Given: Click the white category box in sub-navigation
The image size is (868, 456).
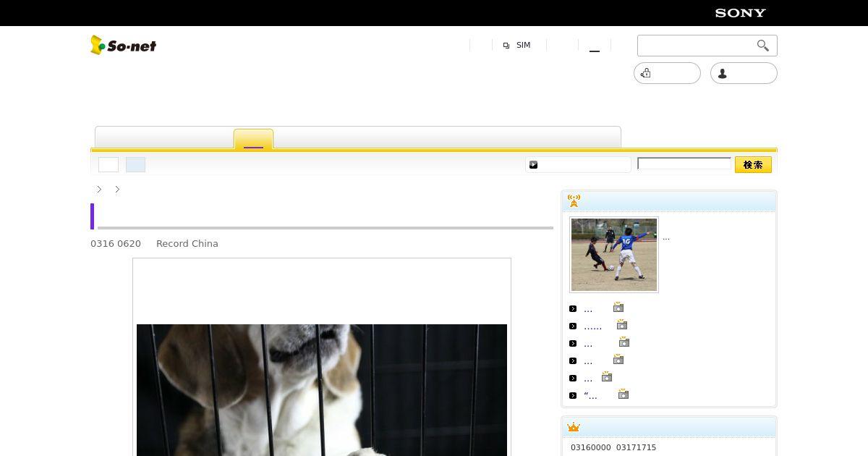Looking at the screenshot, I should pyautogui.click(x=109, y=165).
